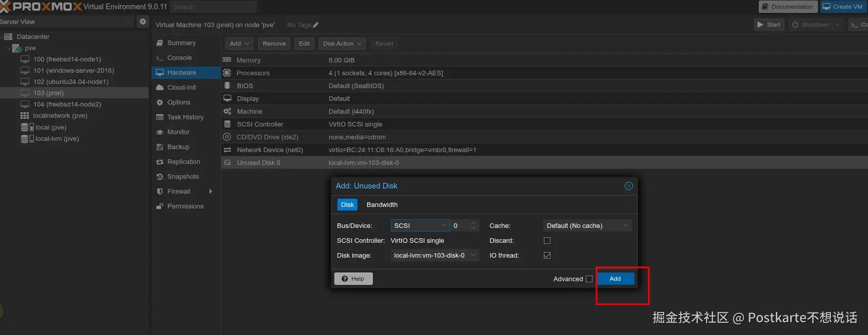This screenshot has width=868, height=335.
Task: Adjust the device number stepper
Action: click(473, 226)
